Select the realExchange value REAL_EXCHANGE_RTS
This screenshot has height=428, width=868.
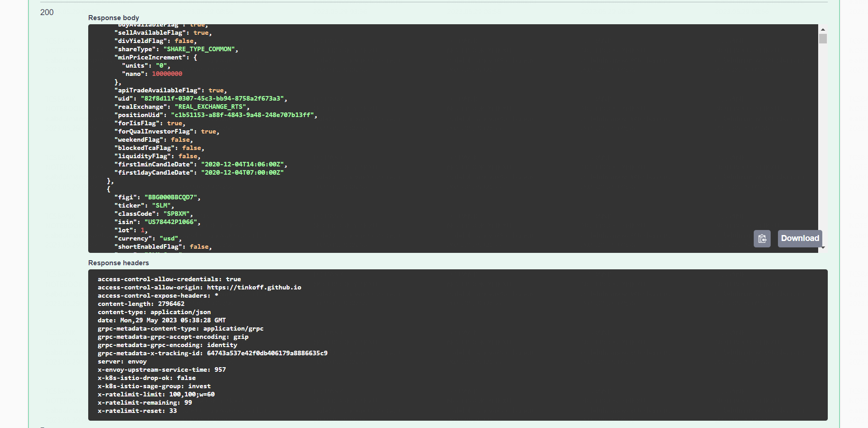[x=210, y=106]
